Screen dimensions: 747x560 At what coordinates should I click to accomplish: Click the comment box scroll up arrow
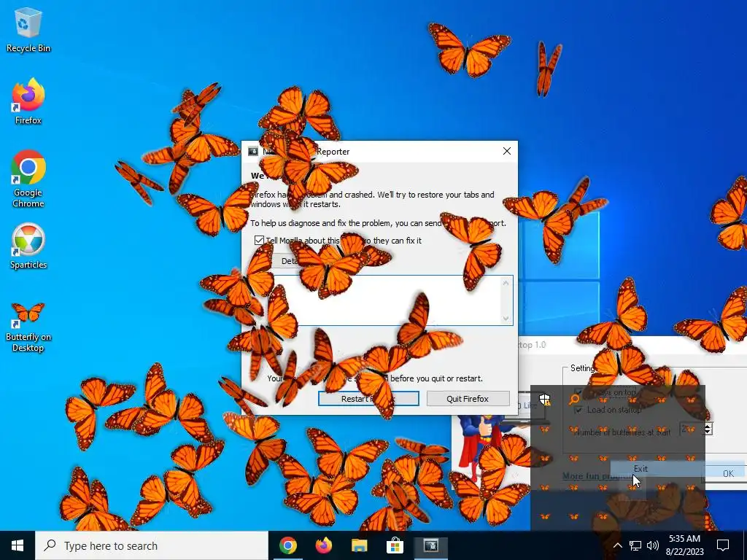point(506,283)
